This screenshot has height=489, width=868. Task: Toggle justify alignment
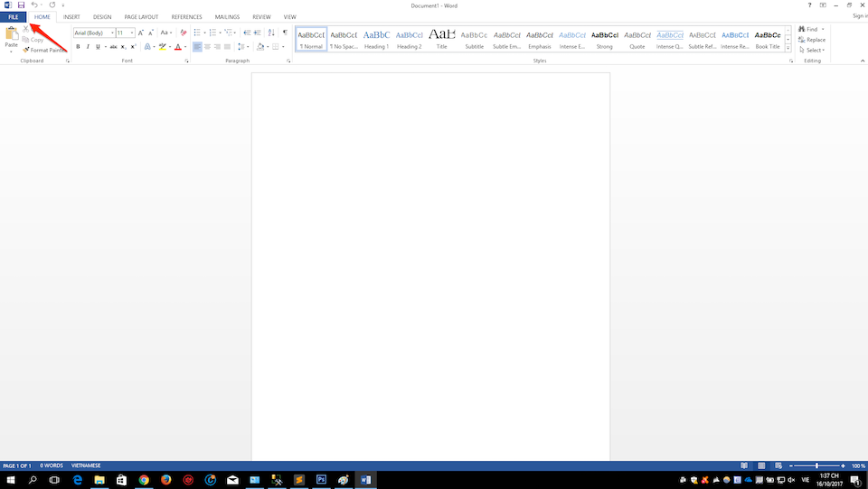pyautogui.click(x=227, y=47)
